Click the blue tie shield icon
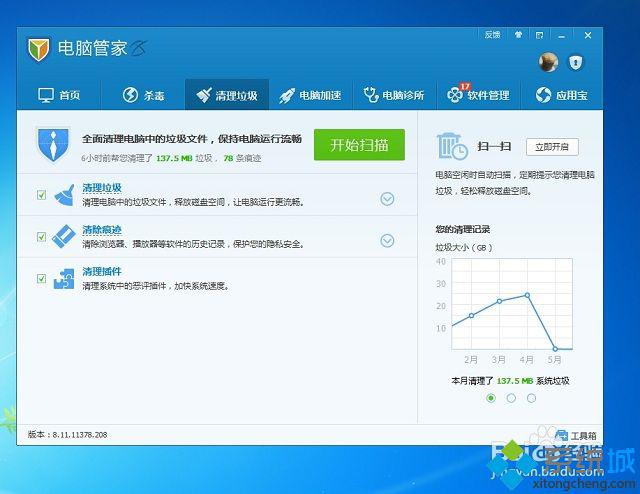This screenshot has height=494, width=640. pos(53,144)
